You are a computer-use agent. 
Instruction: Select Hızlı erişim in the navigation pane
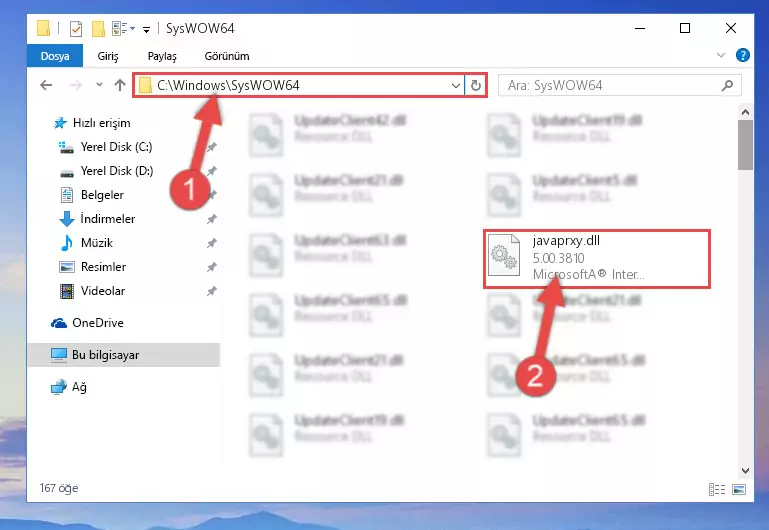pyautogui.click(x=102, y=123)
